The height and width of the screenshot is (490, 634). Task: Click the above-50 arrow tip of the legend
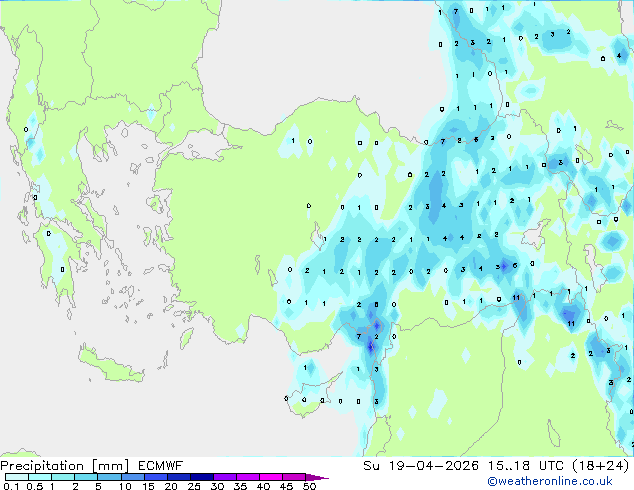(x=317, y=477)
